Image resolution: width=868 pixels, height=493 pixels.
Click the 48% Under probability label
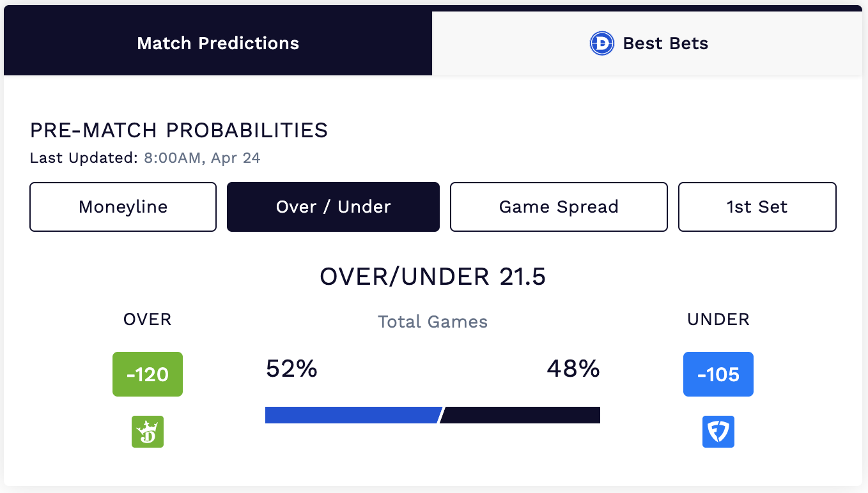pos(573,369)
